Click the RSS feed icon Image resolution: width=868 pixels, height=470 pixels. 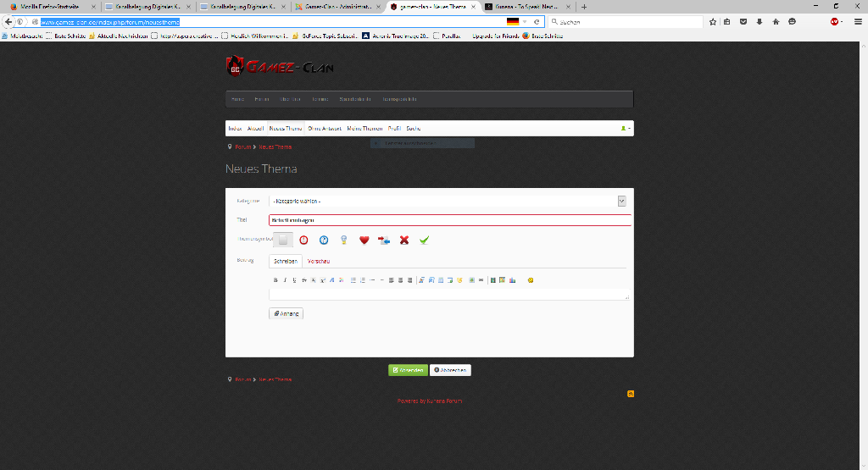point(630,394)
